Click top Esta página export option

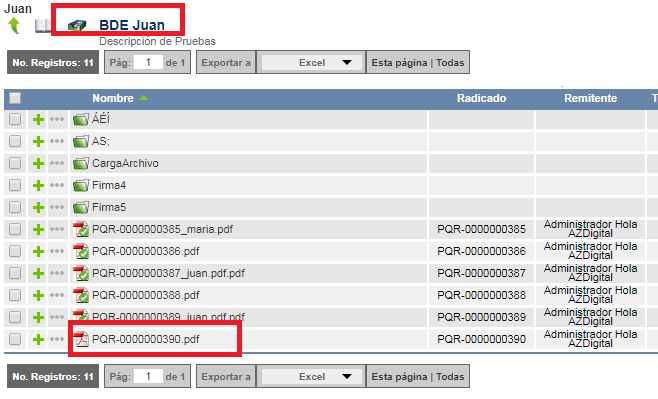[x=400, y=63]
